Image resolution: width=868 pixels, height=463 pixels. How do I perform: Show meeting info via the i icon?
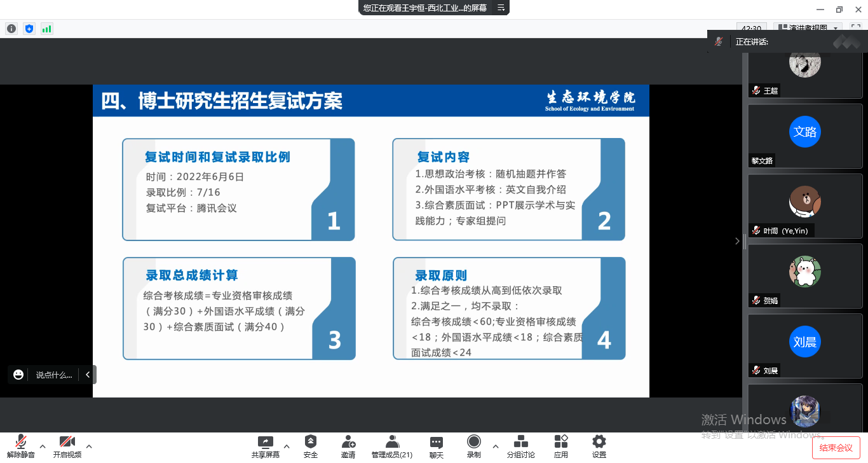coord(11,29)
